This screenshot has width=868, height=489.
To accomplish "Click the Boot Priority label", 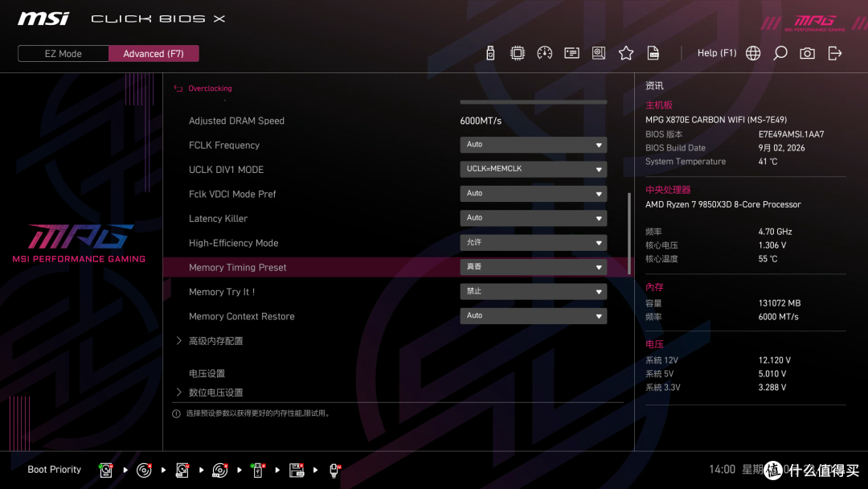I will 55,470.
